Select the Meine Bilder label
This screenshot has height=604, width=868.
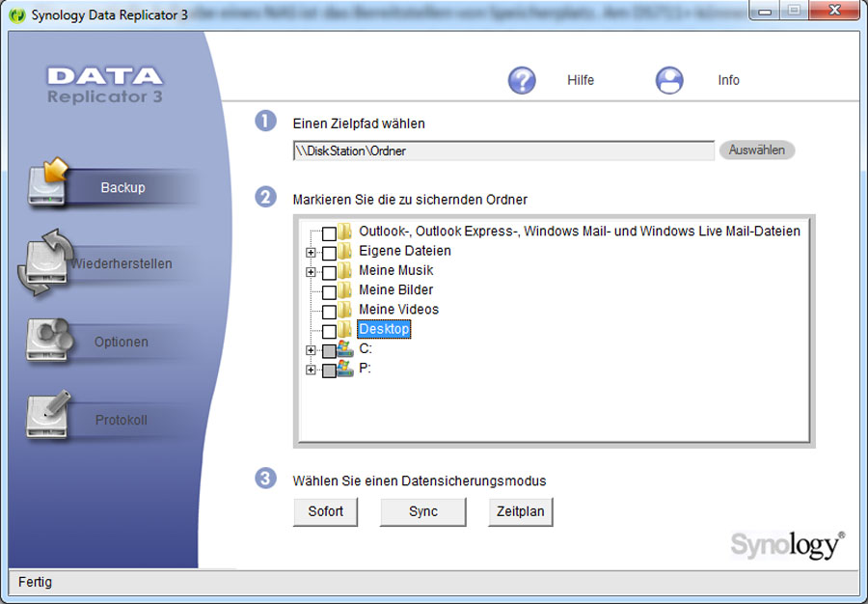395,289
